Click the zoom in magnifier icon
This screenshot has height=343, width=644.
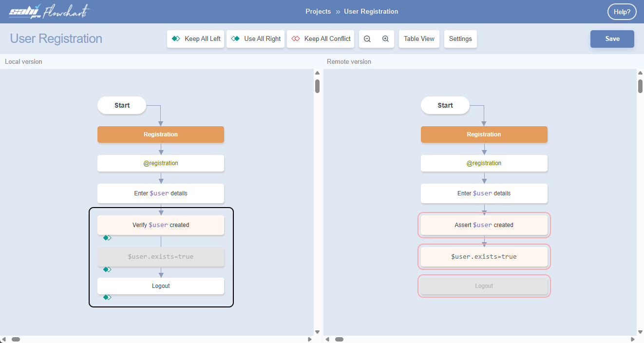point(385,39)
